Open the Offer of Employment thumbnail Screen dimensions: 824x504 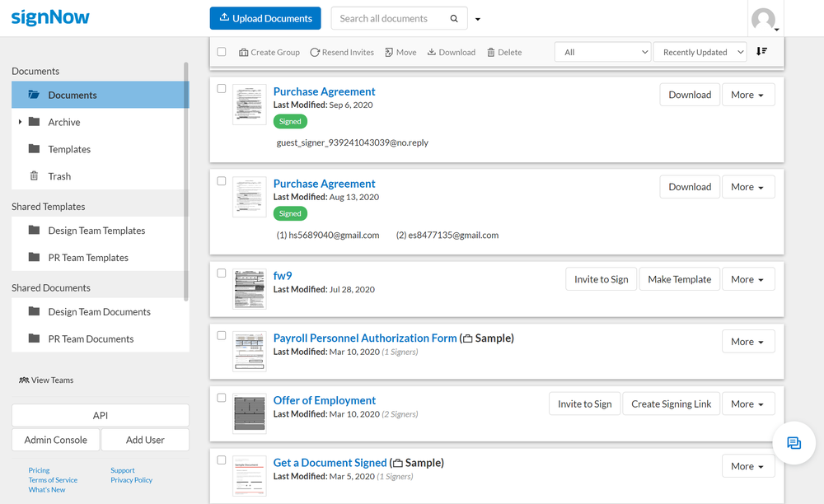249,413
